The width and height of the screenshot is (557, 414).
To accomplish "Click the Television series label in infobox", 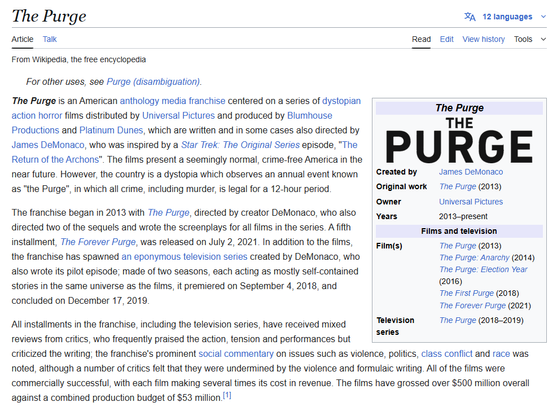I will click(x=395, y=326).
